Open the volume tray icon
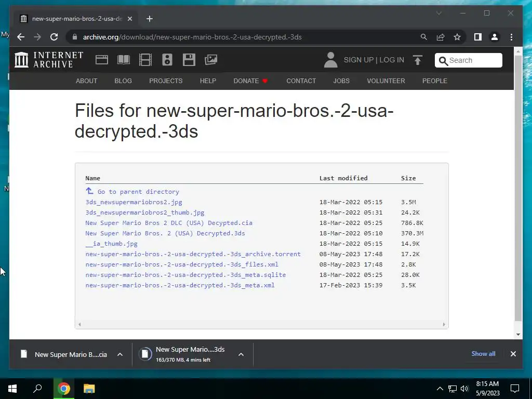 464,389
